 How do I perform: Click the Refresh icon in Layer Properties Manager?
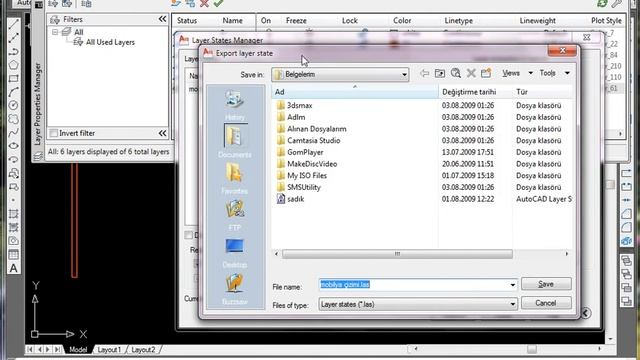[x=602, y=4]
